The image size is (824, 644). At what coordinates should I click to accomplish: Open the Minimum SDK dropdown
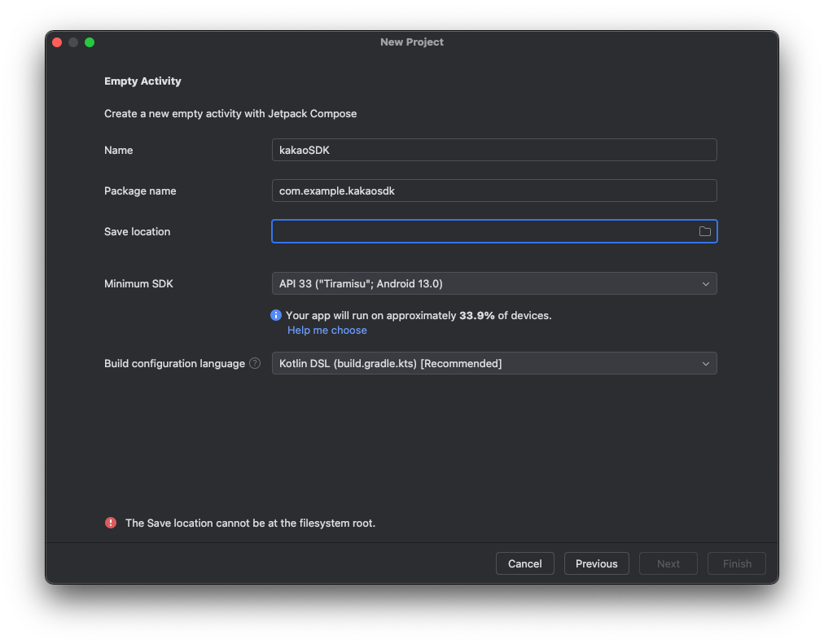[494, 283]
